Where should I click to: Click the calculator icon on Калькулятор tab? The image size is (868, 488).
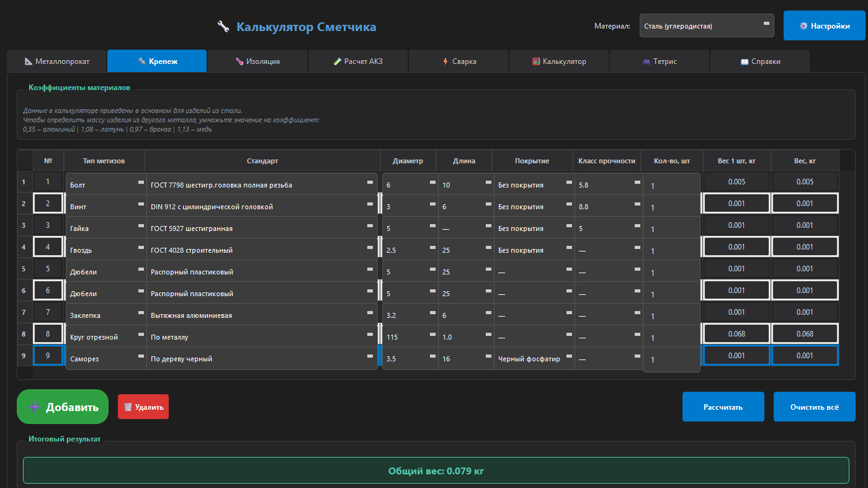coord(536,61)
